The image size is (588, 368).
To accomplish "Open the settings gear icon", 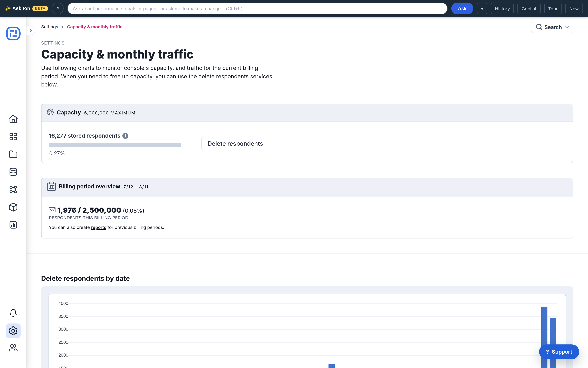I will pyautogui.click(x=13, y=331).
